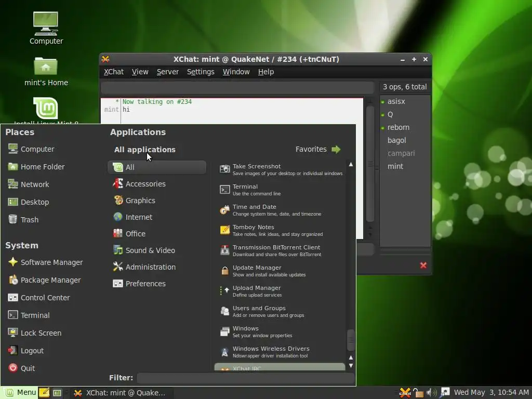Click the clock on the panel
This screenshot has width=532, height=399.
491,393
